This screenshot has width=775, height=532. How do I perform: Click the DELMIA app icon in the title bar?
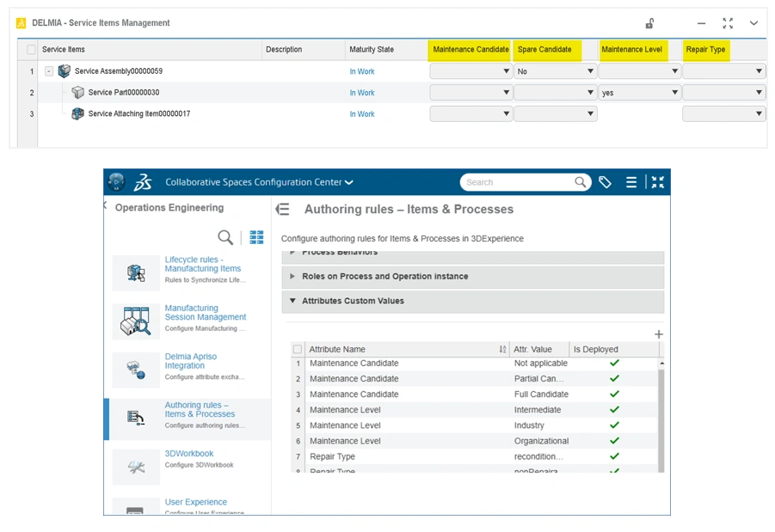[x=21, y=23]
